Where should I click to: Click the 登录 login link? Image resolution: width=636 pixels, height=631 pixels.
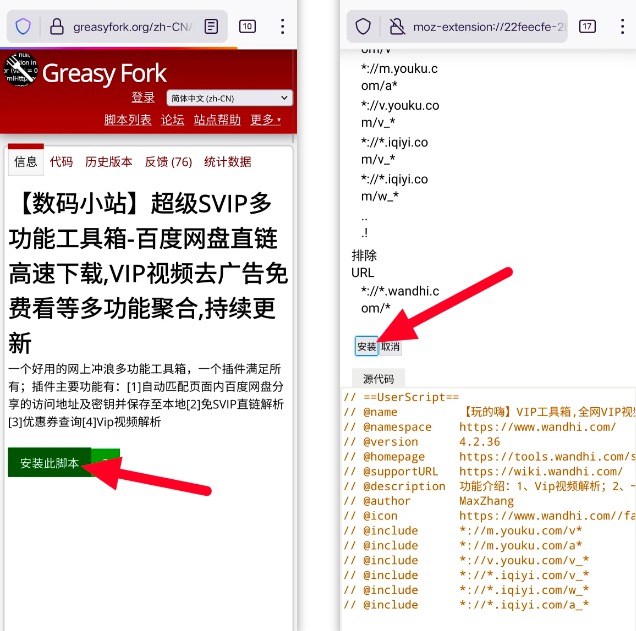point(143,97)
